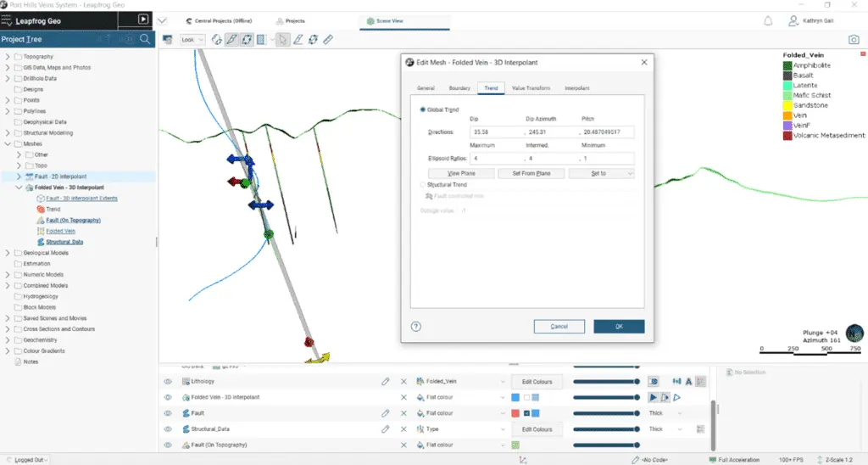Toggle visibility of Folded Vein - 3D interpolant
Image resolution: width=868 pixels, height=465 pixels.
(x=168, y=397)
